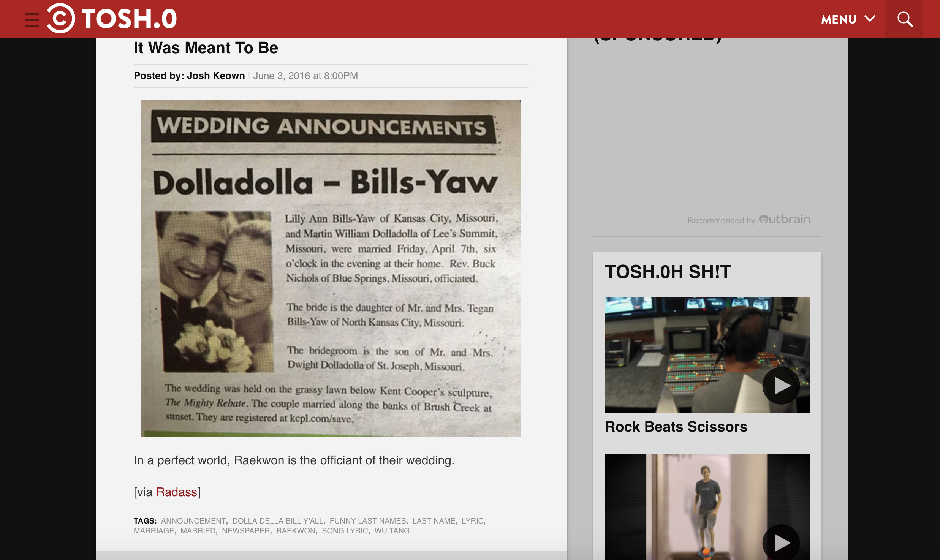The image size is (940, 560).
Task: Select the ANNOUNCEMENT tag
Action: click(x=193, y=521)
